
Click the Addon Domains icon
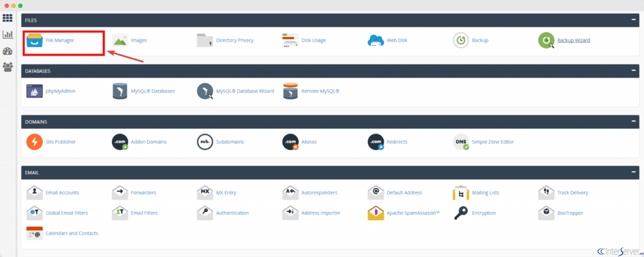[120, 142]
